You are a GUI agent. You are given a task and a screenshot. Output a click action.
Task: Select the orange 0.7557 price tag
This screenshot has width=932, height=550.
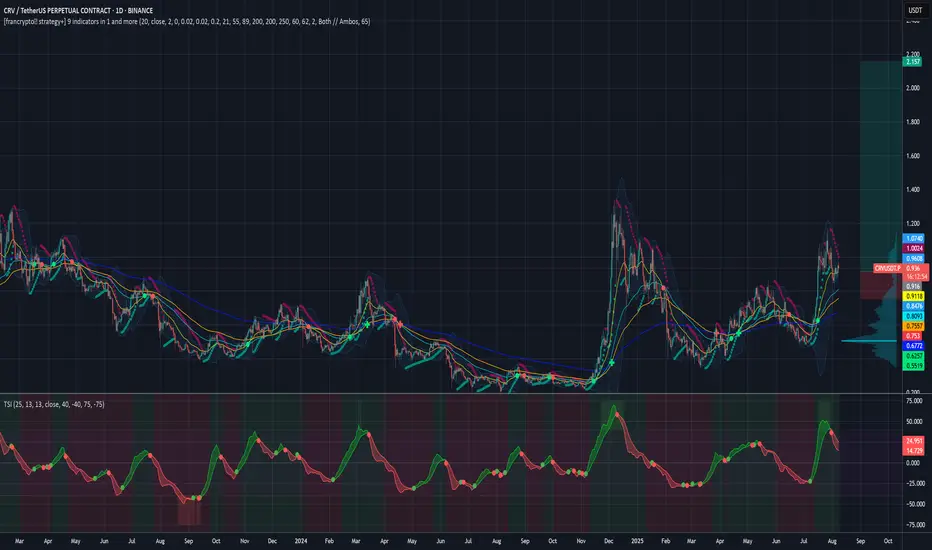(x=913, y=325)
